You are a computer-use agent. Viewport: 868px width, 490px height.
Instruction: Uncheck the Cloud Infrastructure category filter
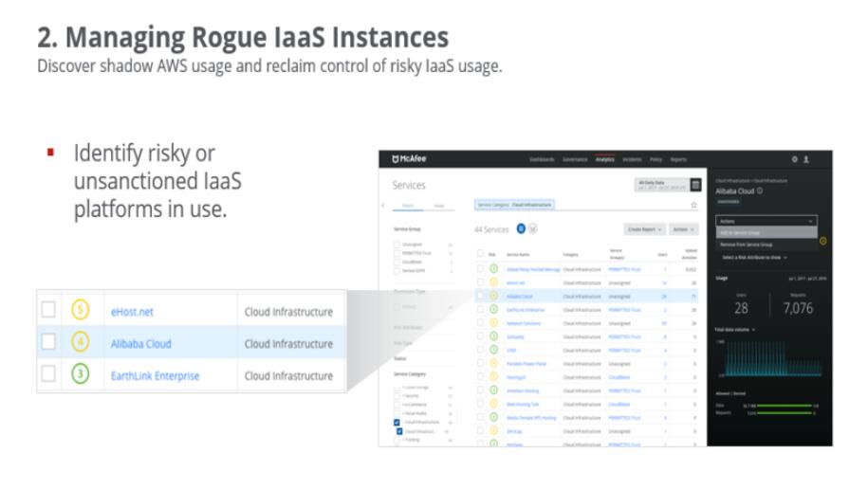tap(397, 423)
